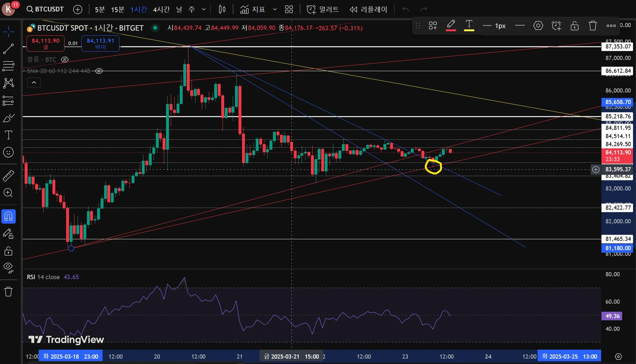Open the user profile avatar menu

[8, 9]
